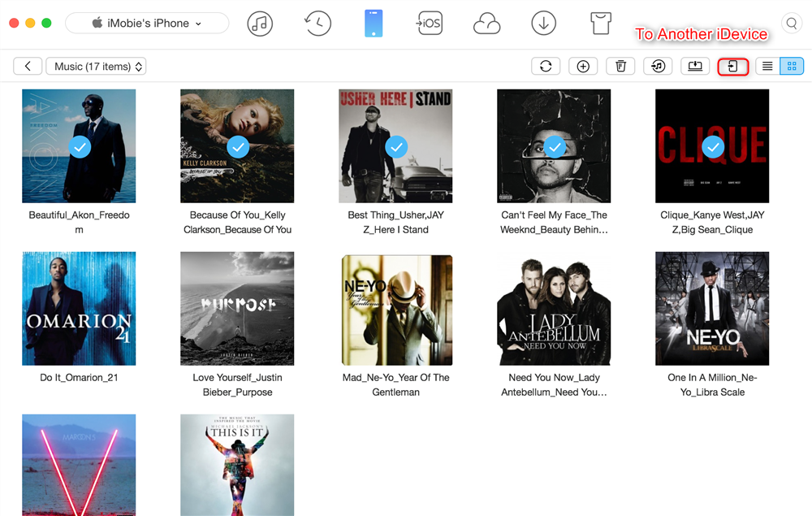Select Ne-Yo Year Of The Gentleman cover
Viewport: 812px width, 516px height.
397,310
